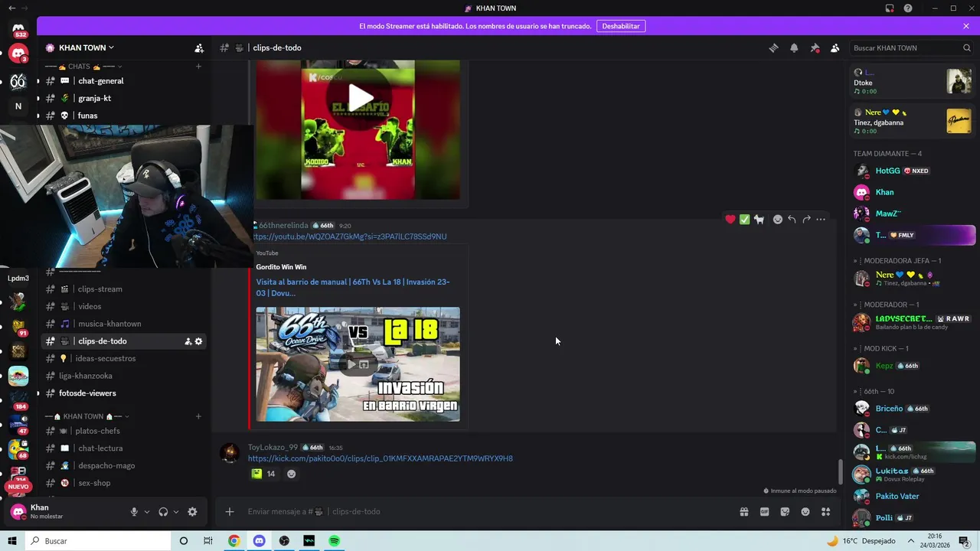Open user settings gear icon
Viewport: 980px width, 551px height.
click(192, 512)
